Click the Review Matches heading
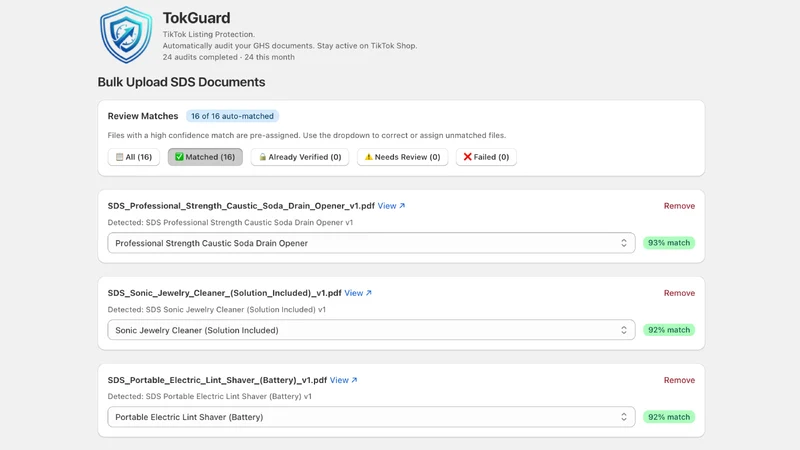The image size is (800, 450). click(x=143, y=116)
